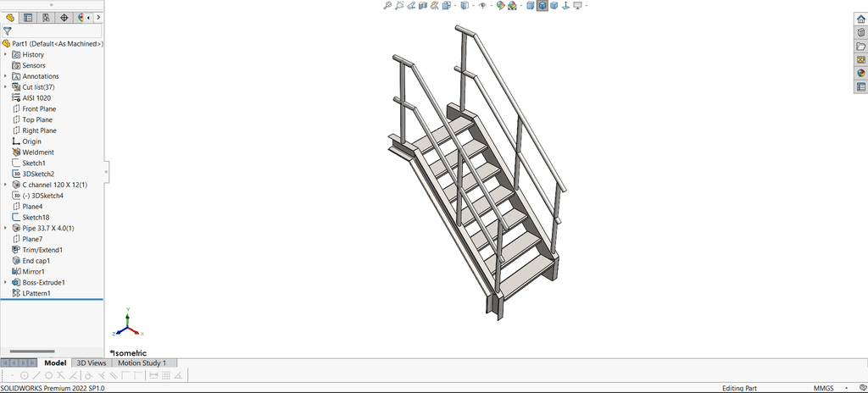
Task: Toggle axis triad view icon
Action: [x=565, y=6]
